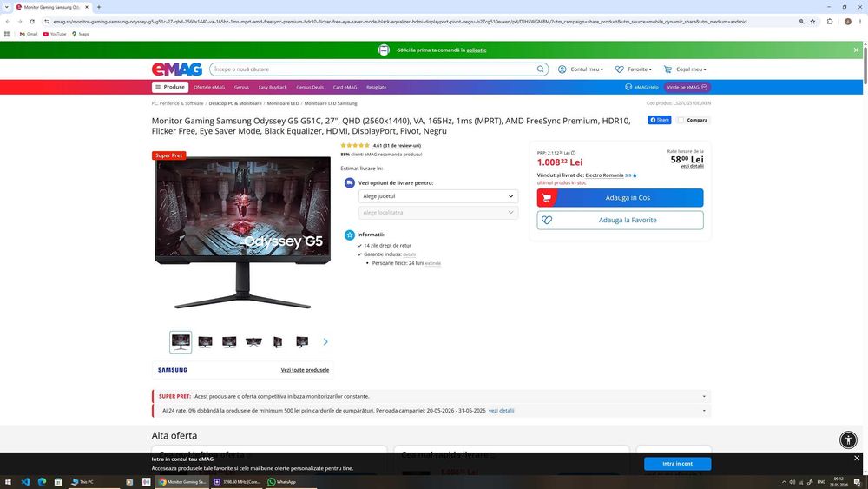Expand the 'Contul meu' menu
The height and width of the screenshot is (489, 868).
pyautogui.click(x=581, y=69)
